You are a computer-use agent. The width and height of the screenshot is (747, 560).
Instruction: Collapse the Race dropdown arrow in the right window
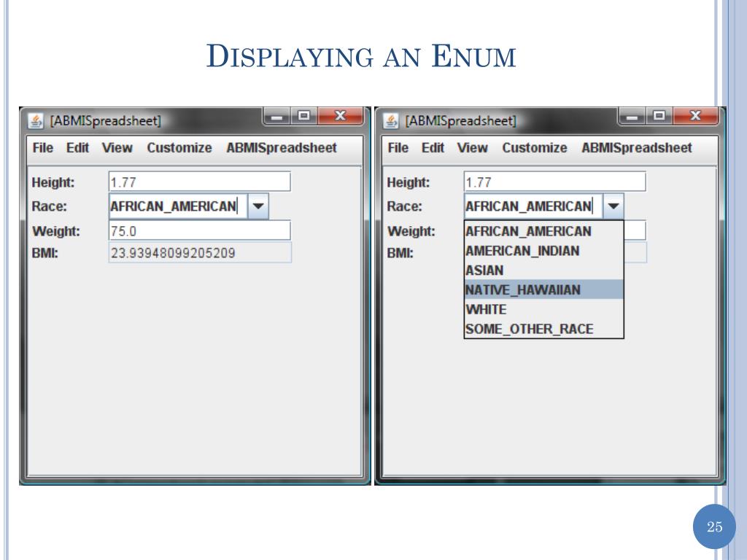613,206
